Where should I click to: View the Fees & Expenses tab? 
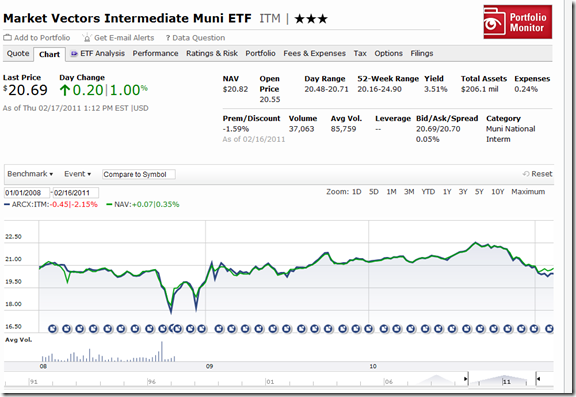click(x=314, y=54)
